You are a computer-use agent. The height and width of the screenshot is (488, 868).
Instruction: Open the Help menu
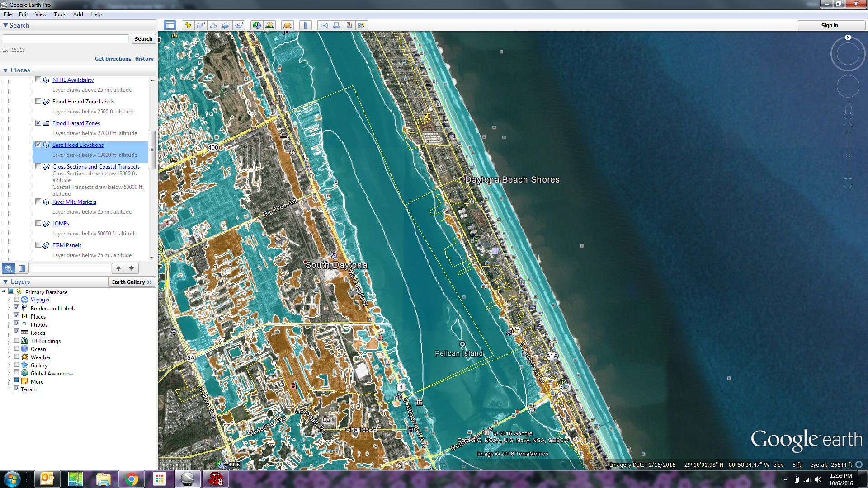coord(96,14)
